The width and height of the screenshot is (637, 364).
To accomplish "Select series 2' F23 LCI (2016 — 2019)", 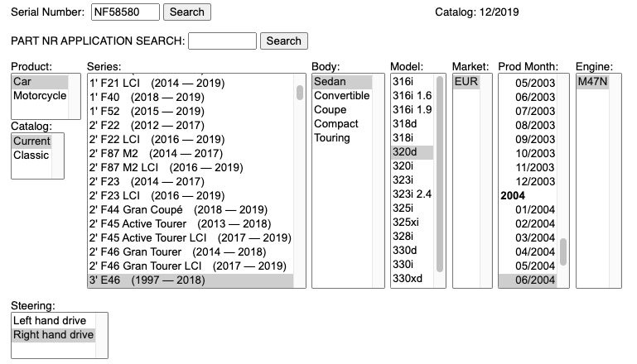I will (191, 195).
